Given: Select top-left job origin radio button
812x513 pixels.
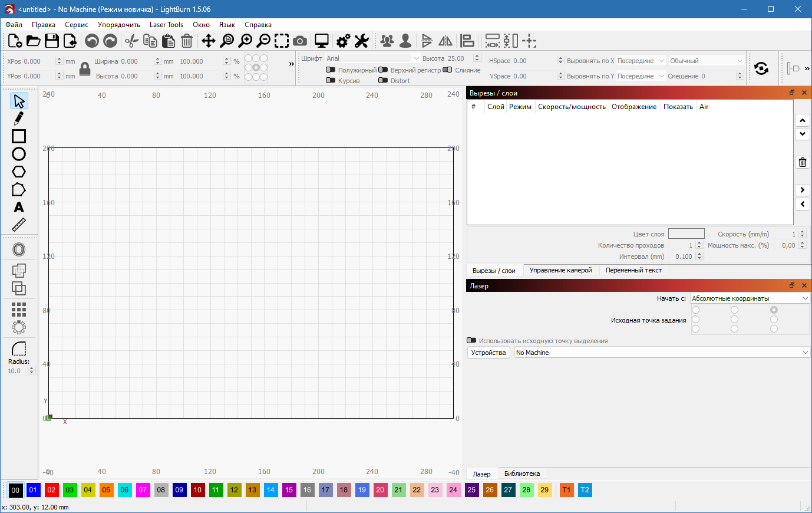Looking at the screenshot, I should (x=695, y=310).
